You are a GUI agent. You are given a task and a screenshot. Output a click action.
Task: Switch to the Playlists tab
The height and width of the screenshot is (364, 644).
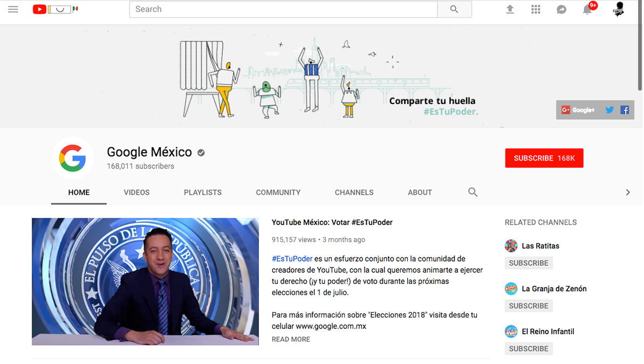tap(203, 193)
